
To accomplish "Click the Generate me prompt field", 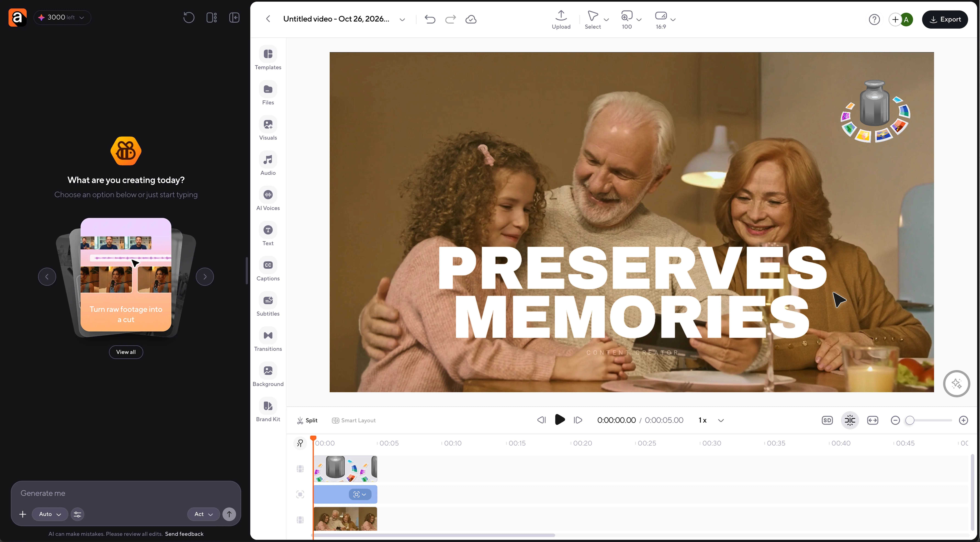I will point(126,493).
